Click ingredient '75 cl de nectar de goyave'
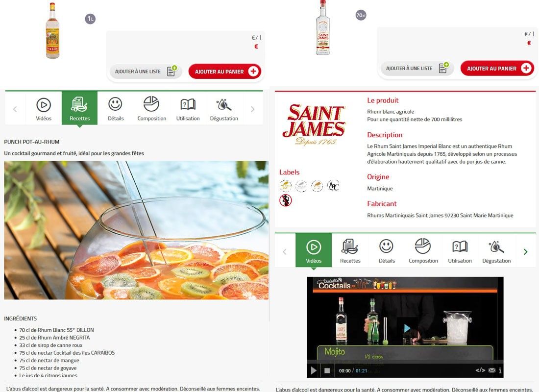The image size is (539, 392). pos(48,368)
